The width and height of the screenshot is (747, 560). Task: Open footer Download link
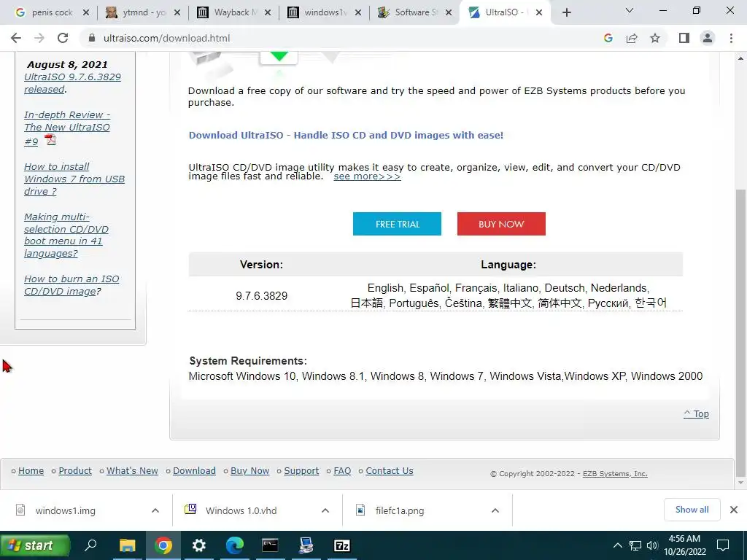tap(194, 470)
